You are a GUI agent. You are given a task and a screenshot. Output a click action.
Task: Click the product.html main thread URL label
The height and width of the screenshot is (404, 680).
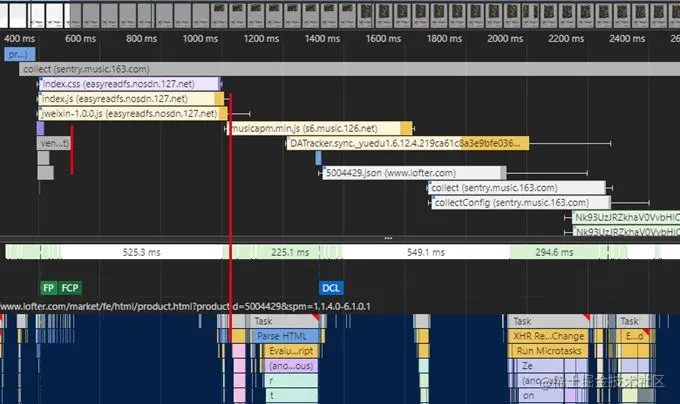pyautogui.click(x=185, y=306)
